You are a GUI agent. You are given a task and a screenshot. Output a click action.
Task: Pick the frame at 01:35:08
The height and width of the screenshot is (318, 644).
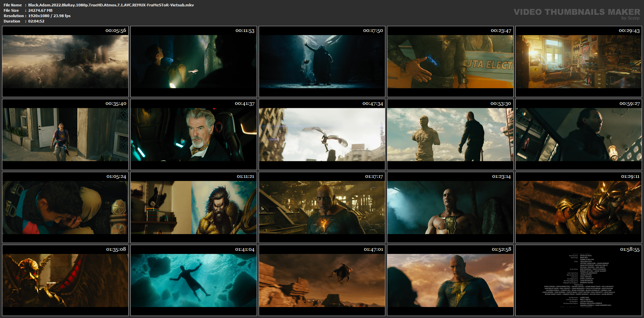(65, 280)
